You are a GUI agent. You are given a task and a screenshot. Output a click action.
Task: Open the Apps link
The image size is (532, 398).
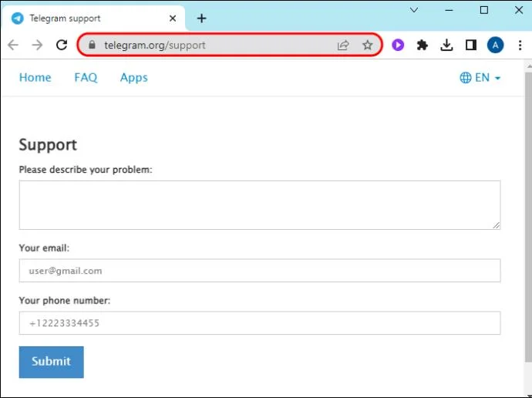tap(133, 78)
